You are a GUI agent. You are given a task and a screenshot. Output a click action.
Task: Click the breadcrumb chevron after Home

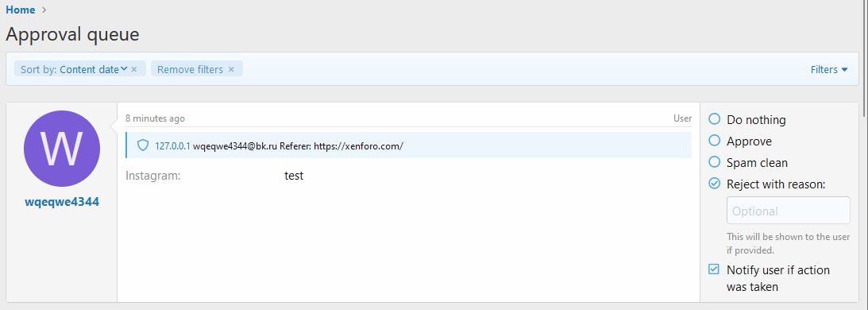pos(44,10)
